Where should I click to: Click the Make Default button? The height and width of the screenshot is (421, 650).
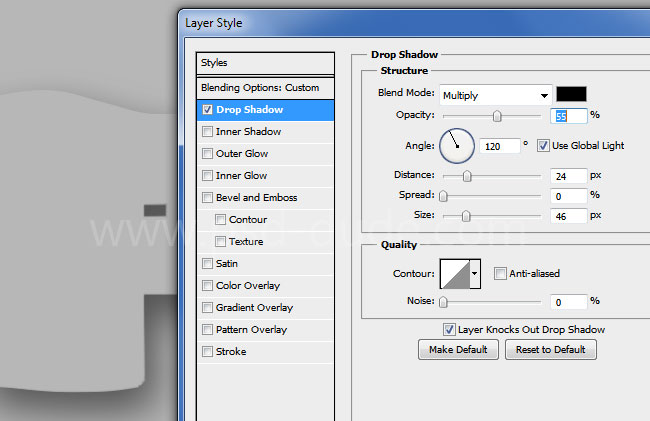(x=458, y=350)
